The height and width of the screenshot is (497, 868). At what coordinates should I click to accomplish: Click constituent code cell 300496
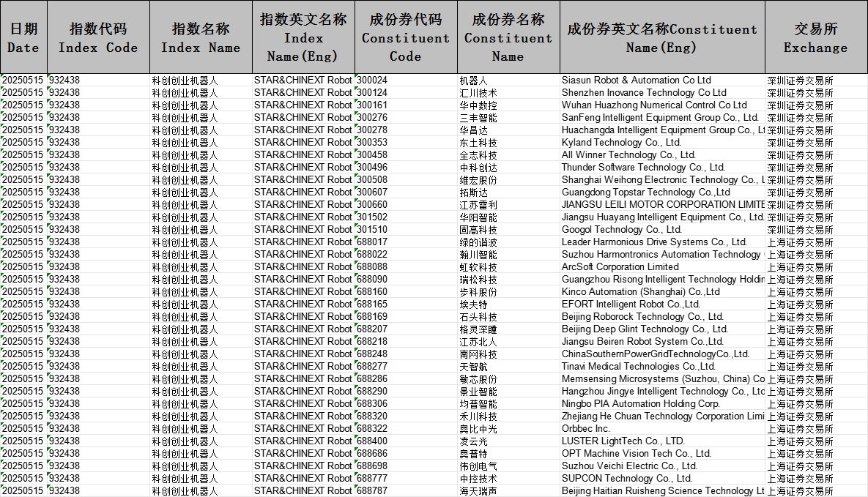[406, 167]
